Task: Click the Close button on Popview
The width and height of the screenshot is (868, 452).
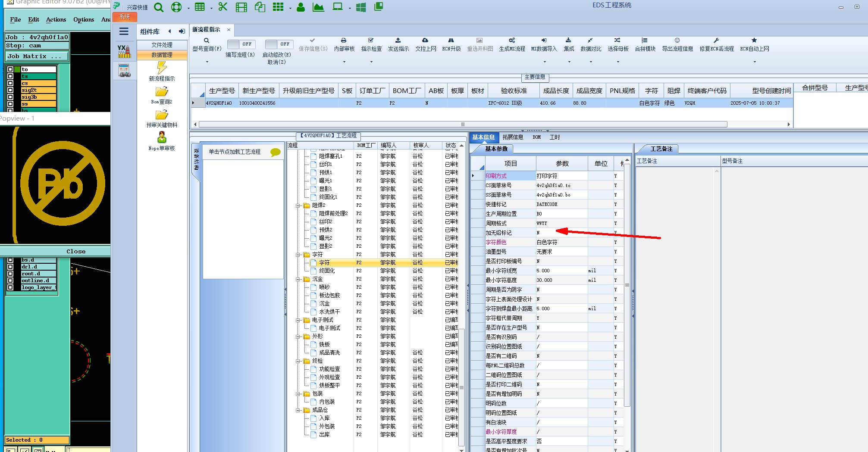Action: click(76, 251)
